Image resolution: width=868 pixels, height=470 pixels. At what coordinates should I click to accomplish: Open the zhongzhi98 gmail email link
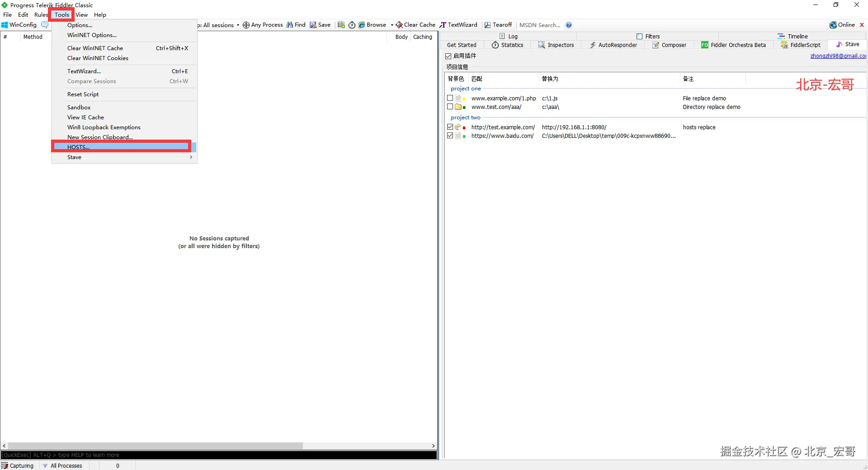(x=838, y=56)
